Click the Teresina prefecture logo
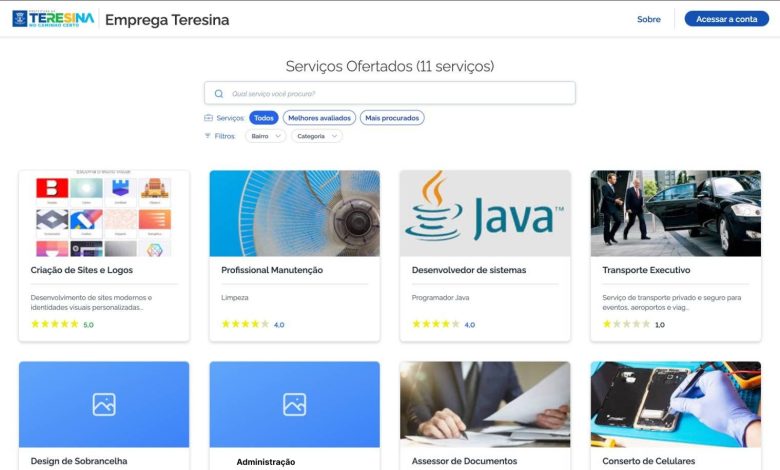This screenshot has width=780, height=470. (x=53, y=19)
